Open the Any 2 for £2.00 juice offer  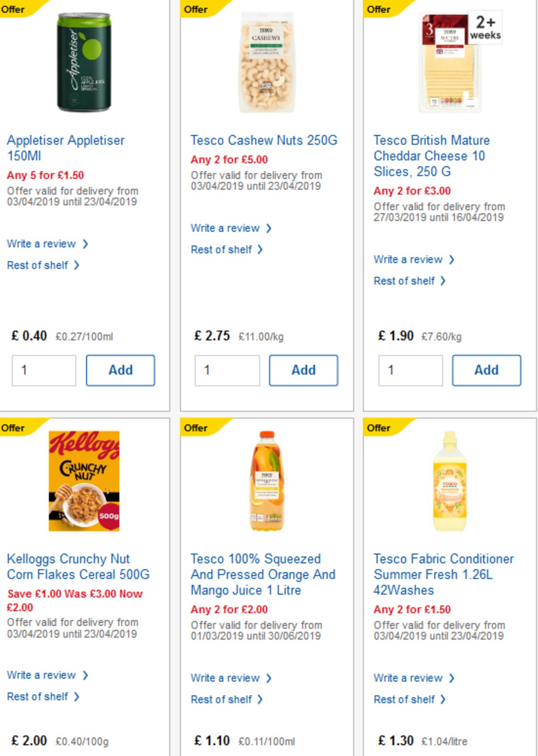[x=229, y=609]
